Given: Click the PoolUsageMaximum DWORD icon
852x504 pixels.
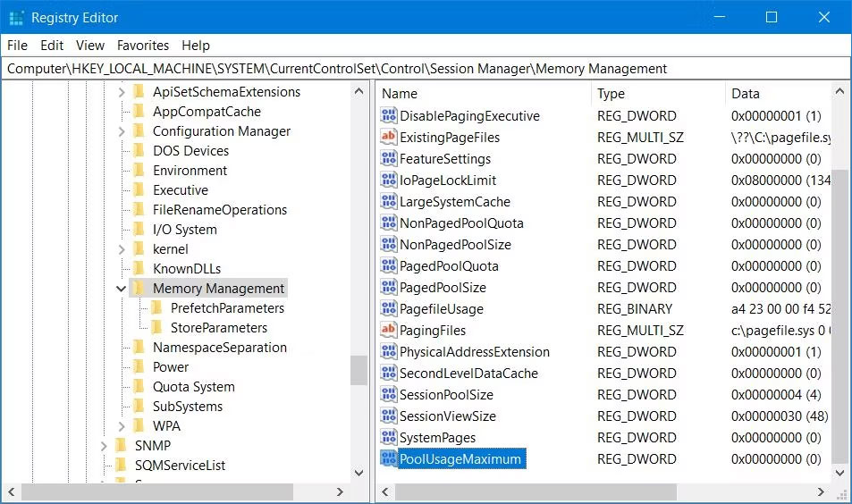Looking at the screenshot, I should [388, 459].
